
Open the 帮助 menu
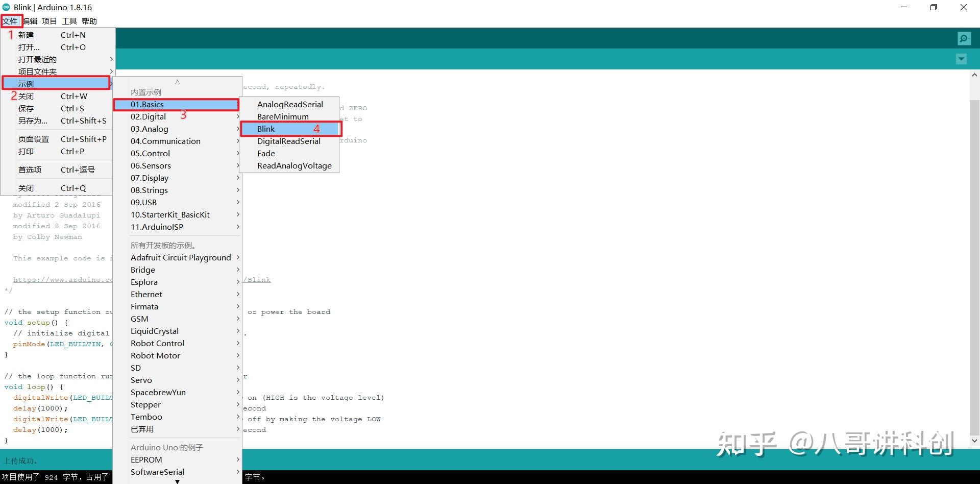(89, 21)
